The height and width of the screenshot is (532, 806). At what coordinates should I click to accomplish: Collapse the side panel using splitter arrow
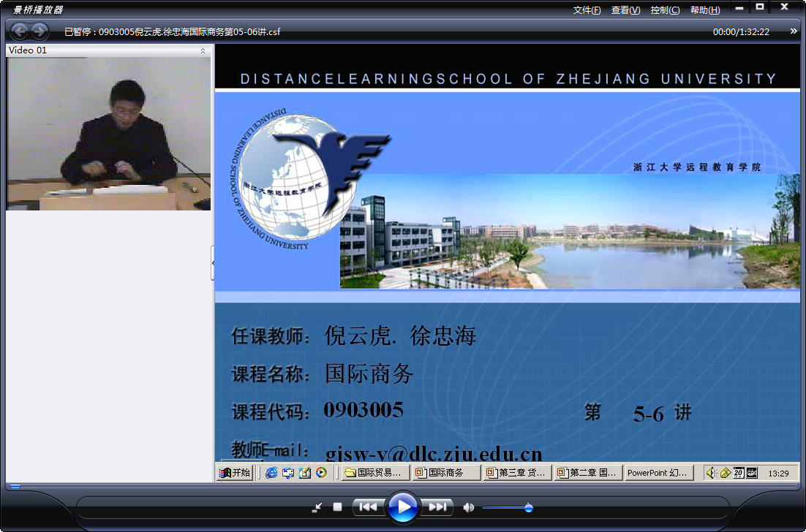[x=213, y=263]
